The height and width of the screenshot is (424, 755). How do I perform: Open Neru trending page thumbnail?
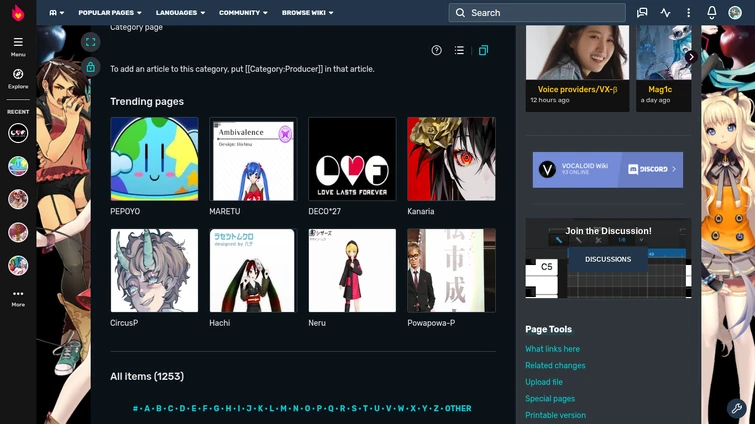(352, 270)
